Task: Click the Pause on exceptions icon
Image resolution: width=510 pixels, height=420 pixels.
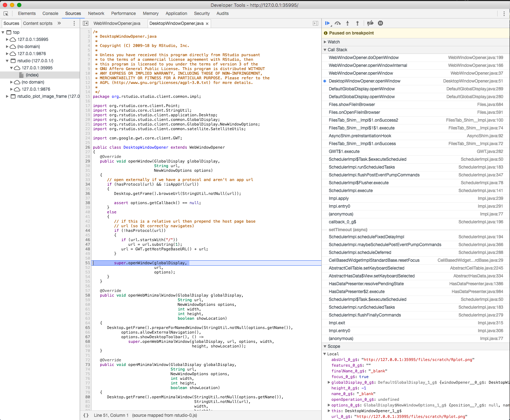Action: click(x=380, y=23)
